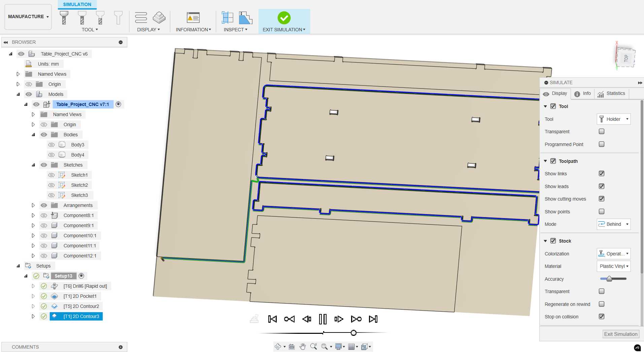Expand the [T5] 2D Contour2 operation
Image resolution: width=644 pixels, height=352 pixels.
tap(33, 306)
